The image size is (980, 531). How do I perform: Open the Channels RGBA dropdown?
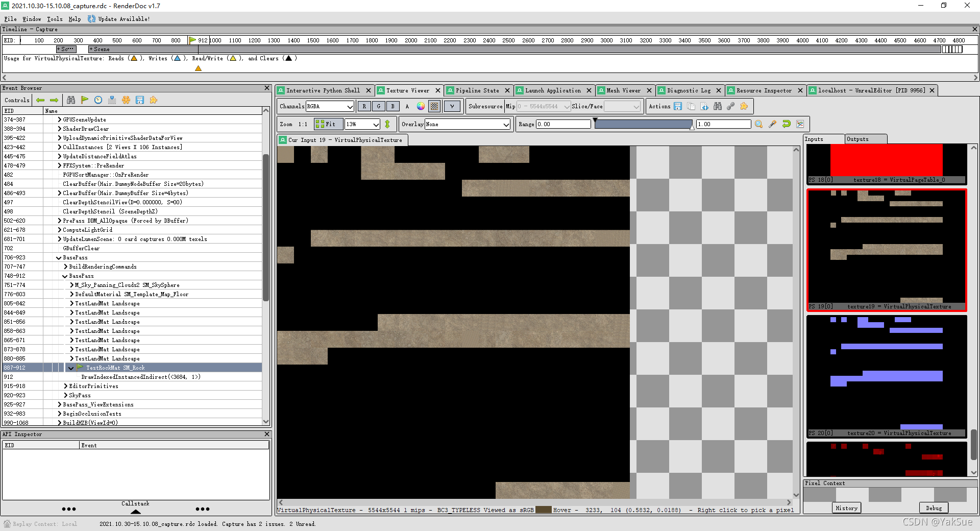pos(329,106)
